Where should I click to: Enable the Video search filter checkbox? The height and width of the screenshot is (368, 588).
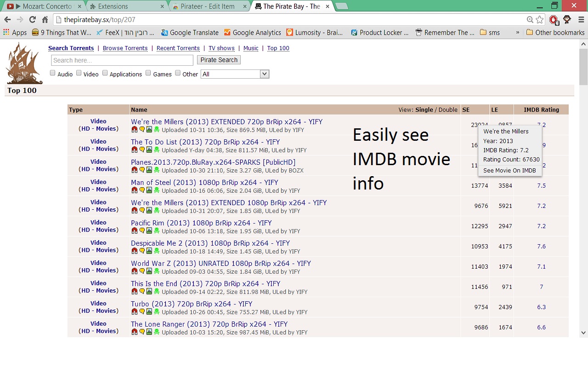click(79, 73)
